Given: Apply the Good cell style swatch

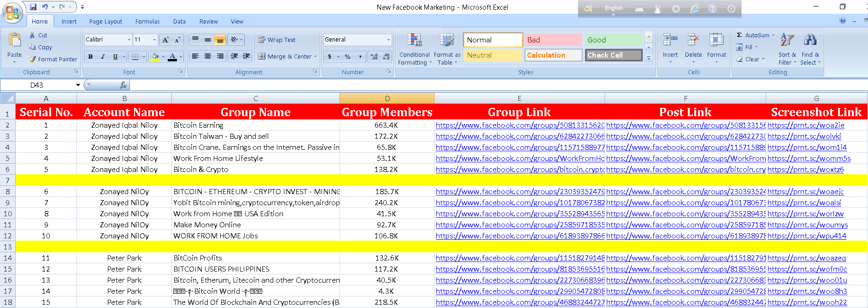Looking at the screenshot, I should coord(613,40).
